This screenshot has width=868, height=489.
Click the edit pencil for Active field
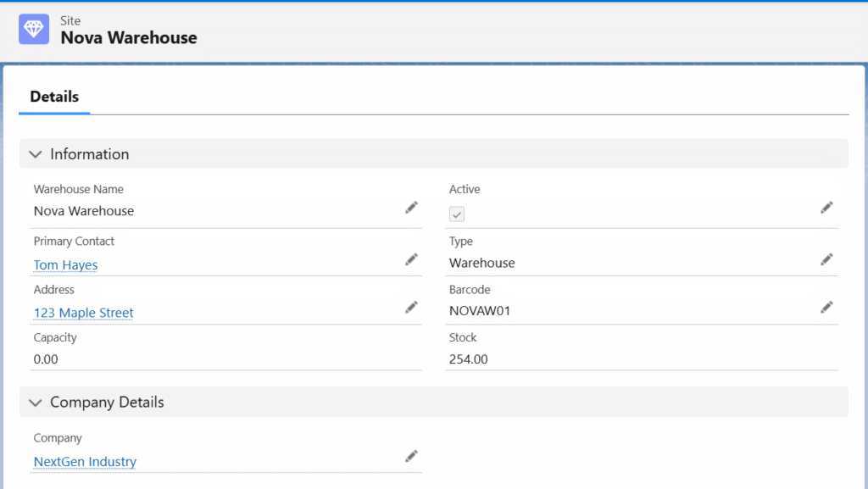point(826,208)
